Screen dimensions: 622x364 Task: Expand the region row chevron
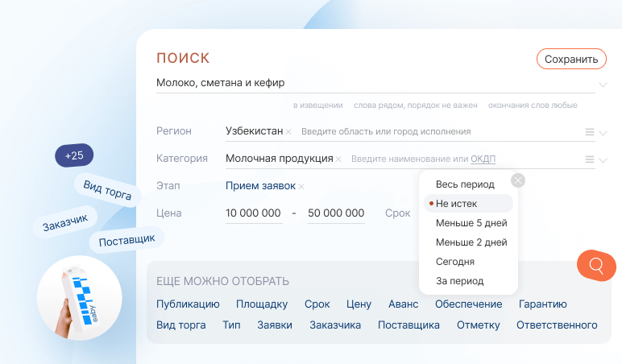[603, 133]
